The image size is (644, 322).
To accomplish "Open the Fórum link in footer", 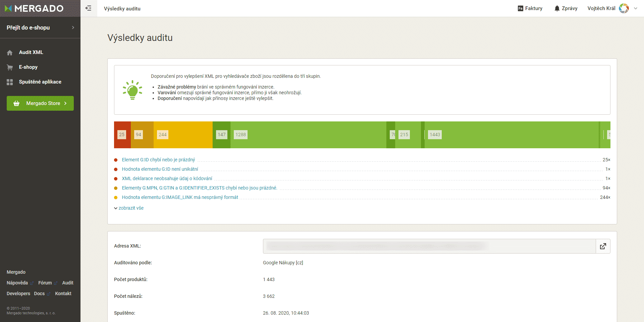I will tap(45, 283).
